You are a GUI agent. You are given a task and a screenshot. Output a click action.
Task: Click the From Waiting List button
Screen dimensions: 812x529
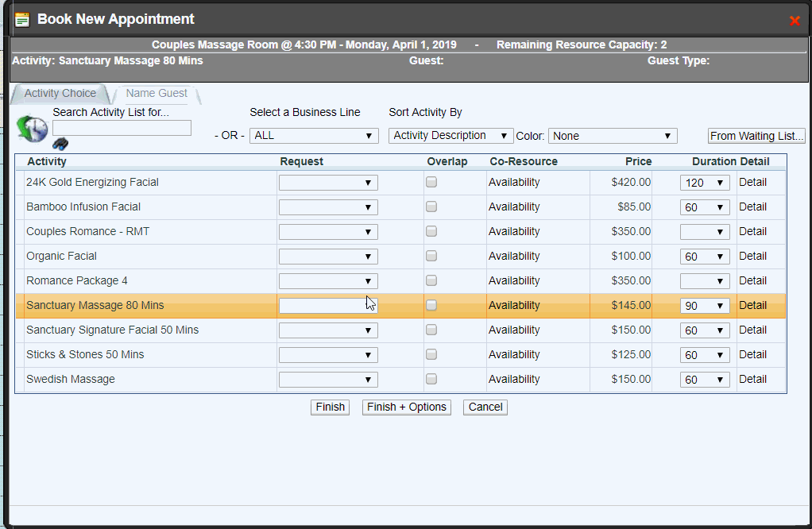pyautogui.click(x=756, y=136)
